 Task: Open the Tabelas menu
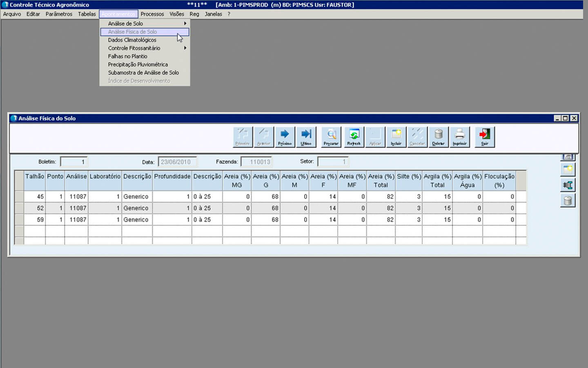pyautogui.click(x=87, y=14)
